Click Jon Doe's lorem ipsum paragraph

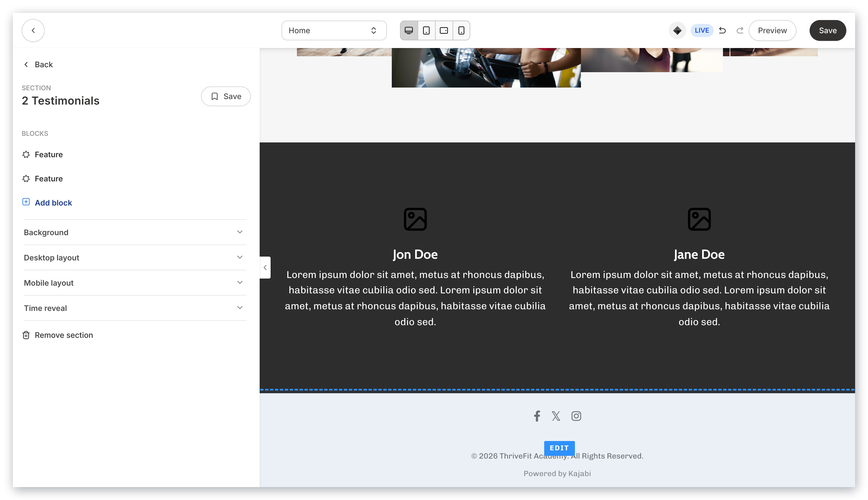click(415, 298)
